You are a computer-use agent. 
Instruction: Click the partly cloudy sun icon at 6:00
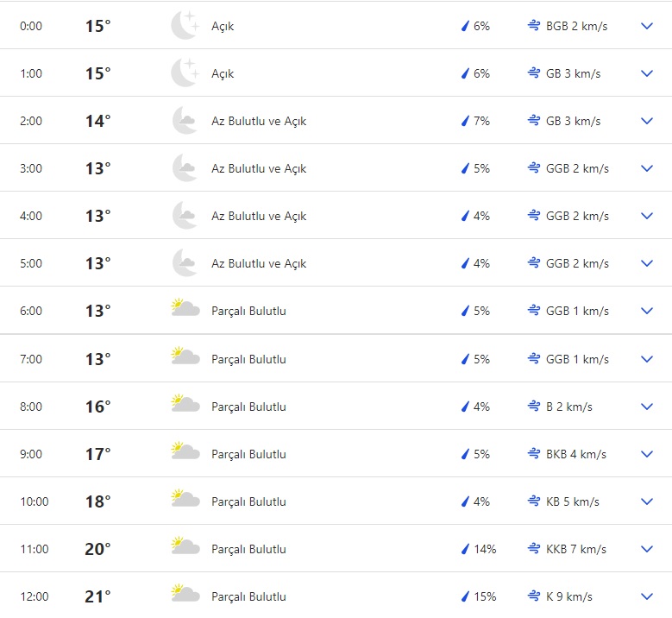click(185, 308)
